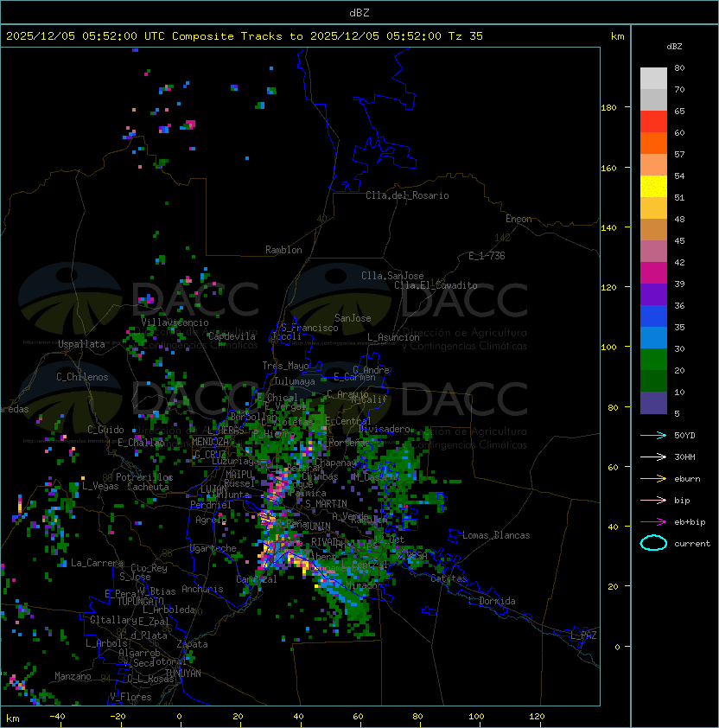Click the 'Lomas_Blancas' map label
The height and width of the screenshot is (728, 719).
pos(496,535)
